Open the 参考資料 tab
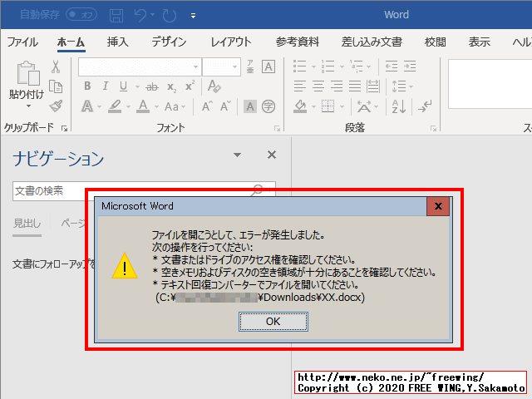 (x=298, y=42)
